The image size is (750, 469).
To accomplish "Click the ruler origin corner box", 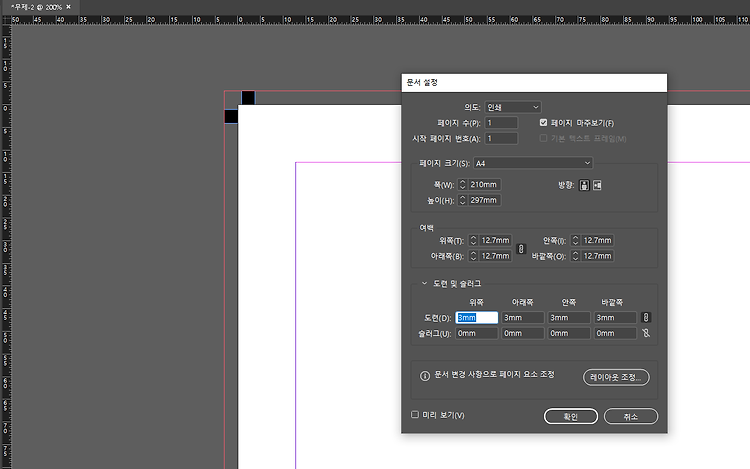I will (6, 20).
